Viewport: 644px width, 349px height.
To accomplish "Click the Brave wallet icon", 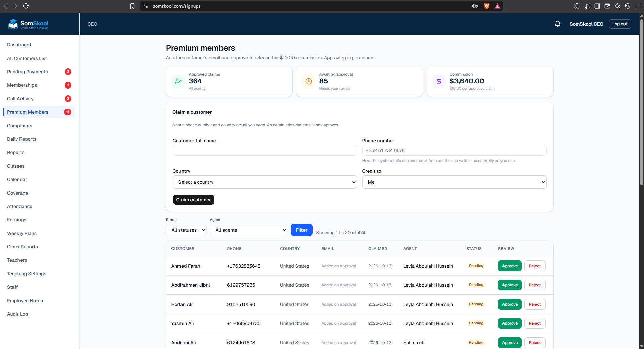I will click(x=607, y=6).
